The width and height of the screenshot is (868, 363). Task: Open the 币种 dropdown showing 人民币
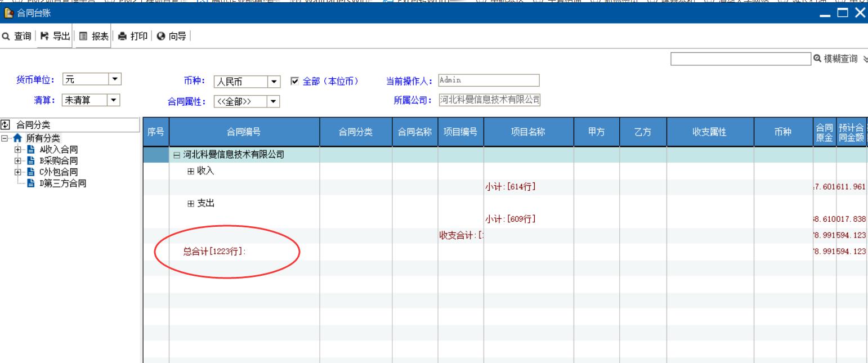(274, 81)
